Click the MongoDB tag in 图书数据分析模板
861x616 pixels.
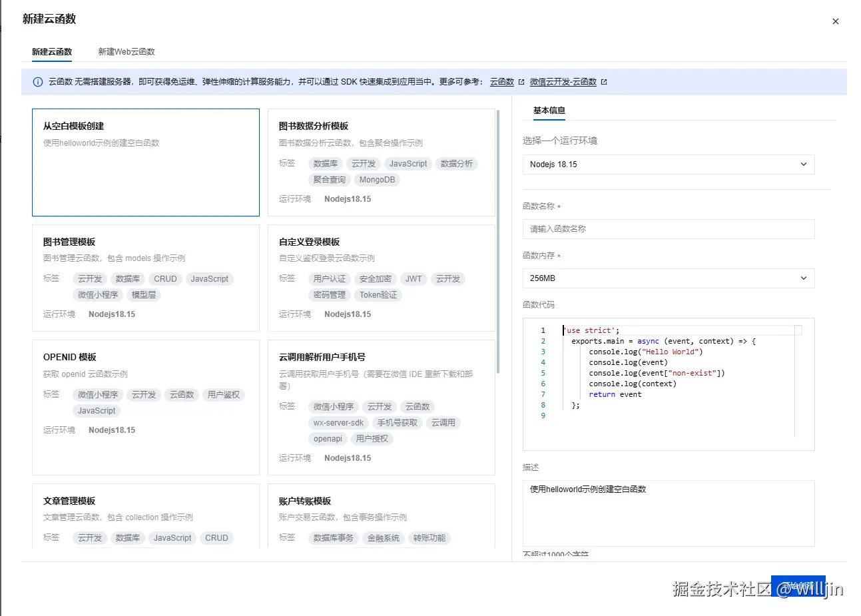click(x=377, y=180)
